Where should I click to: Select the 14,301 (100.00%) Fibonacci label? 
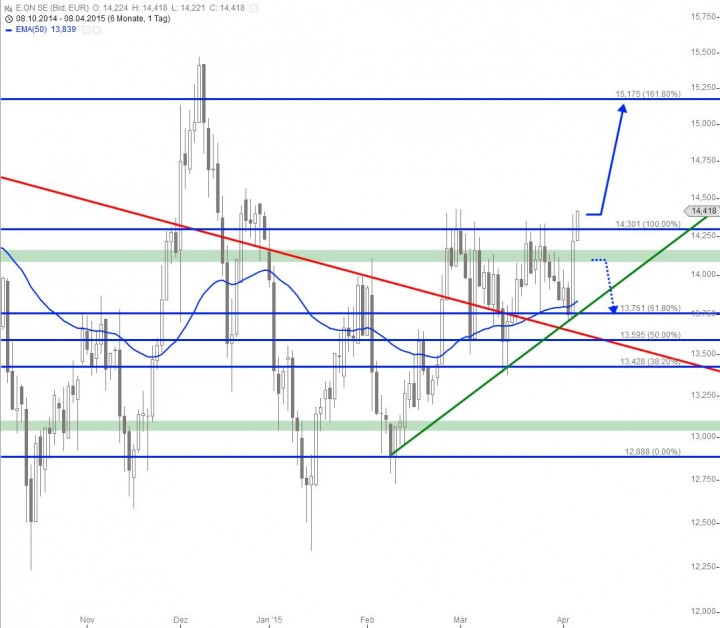(647, 224)
